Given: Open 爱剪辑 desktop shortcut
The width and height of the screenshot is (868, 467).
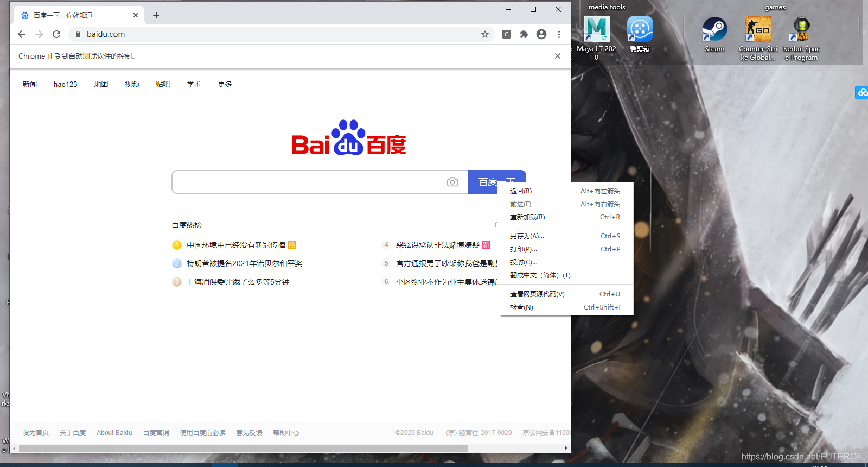Looking at the screenshot, I should pyautogui.click(x=640, y=34).
